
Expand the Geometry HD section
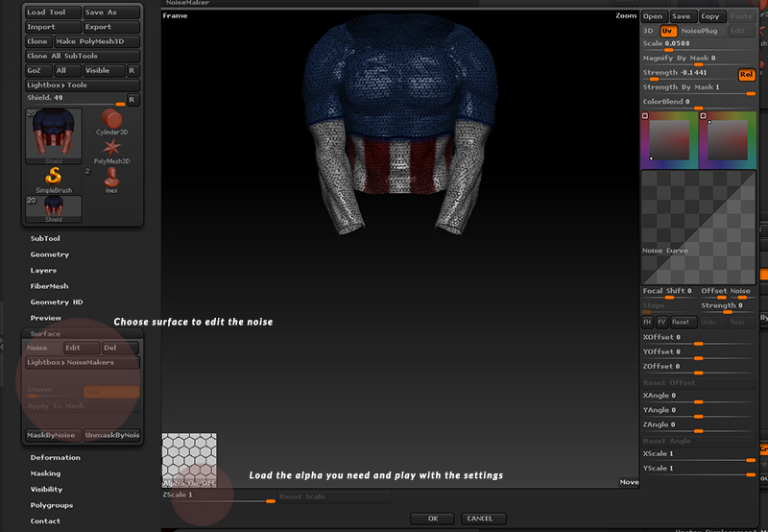coord(57,302)
